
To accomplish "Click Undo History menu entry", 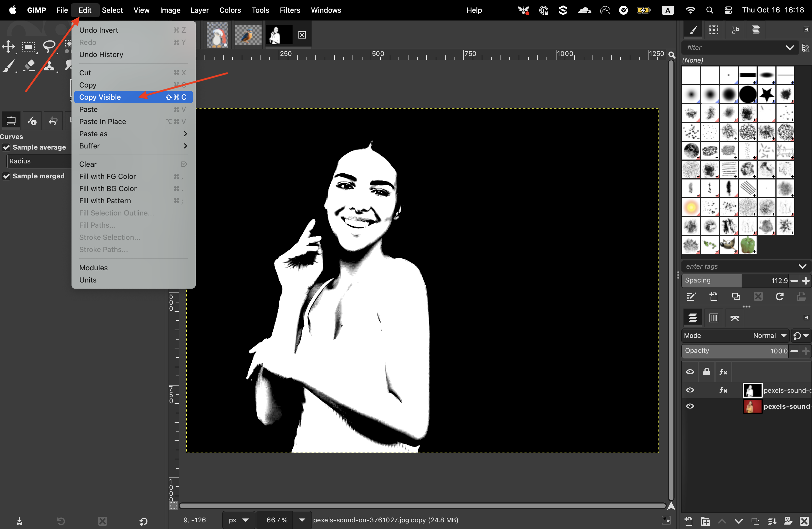I will 101,55.
